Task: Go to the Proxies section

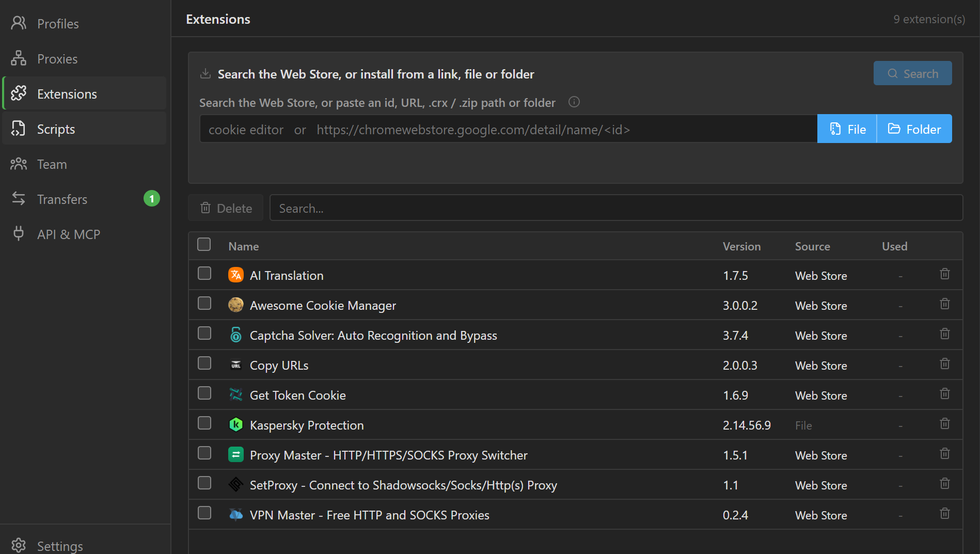Action: [x=85, y=58]
